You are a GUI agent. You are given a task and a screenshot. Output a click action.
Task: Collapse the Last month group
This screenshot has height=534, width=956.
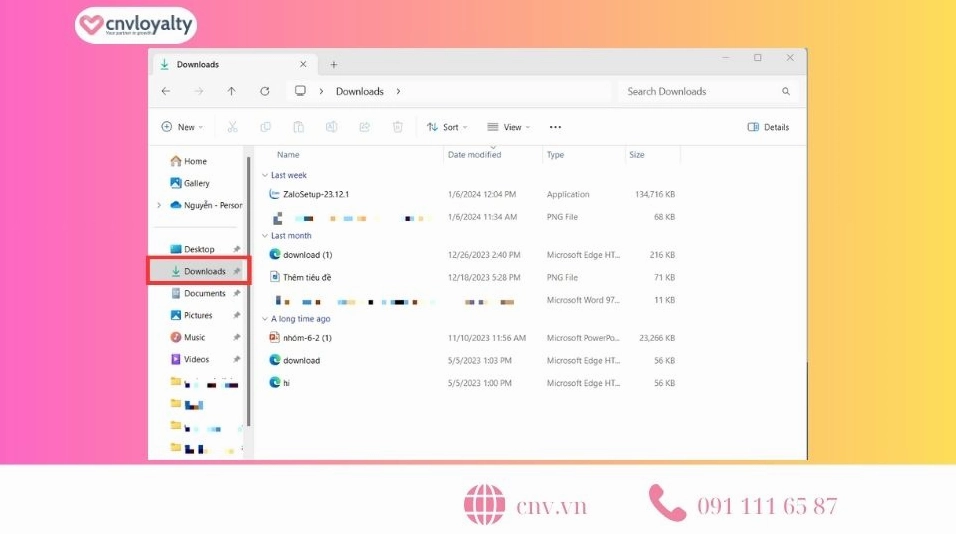click(x=265, y=236)
